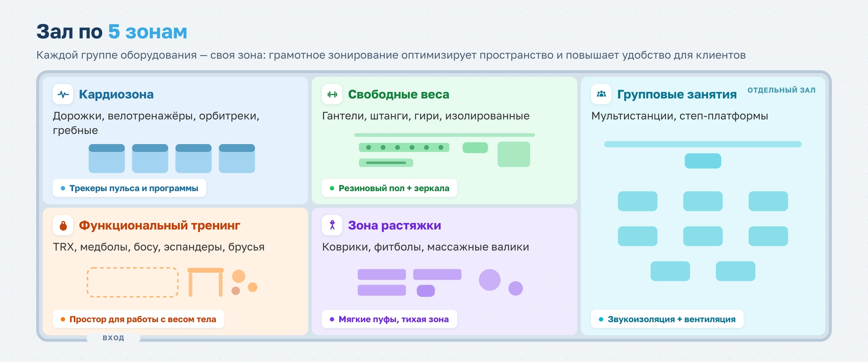Click the heartbeat pulse icon for Кардиозона
The height and width of the screenshot is (362, 868).
pos(63,94)
